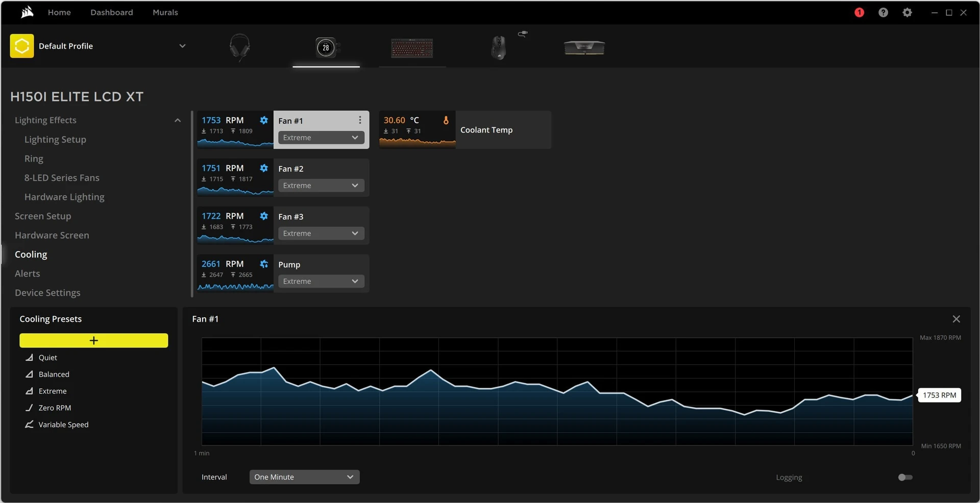This screenshot has width=980, height=503.
Task: Click the H150I ELITE LCD XT title
Action: (x=77, y=97)
